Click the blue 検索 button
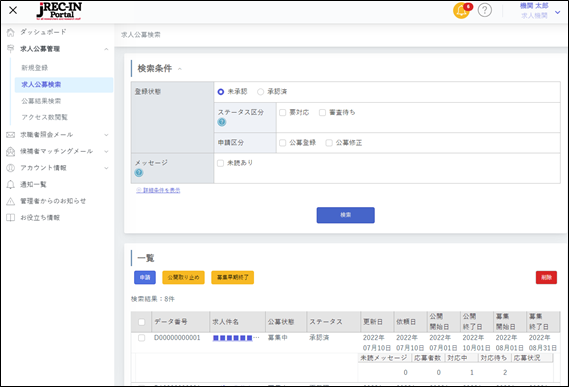This screenshot has width=569, height=387. 345,215
